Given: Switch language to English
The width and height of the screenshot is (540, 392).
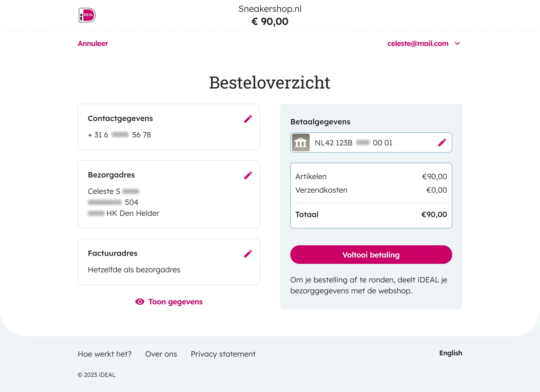Looking at the screenshot, I should pyautogui.click(x=451, y=353).
